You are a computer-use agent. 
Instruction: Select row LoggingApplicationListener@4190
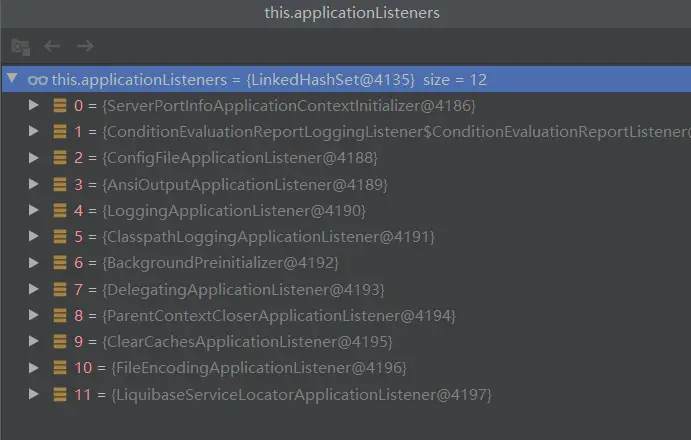tap(346, 210)
